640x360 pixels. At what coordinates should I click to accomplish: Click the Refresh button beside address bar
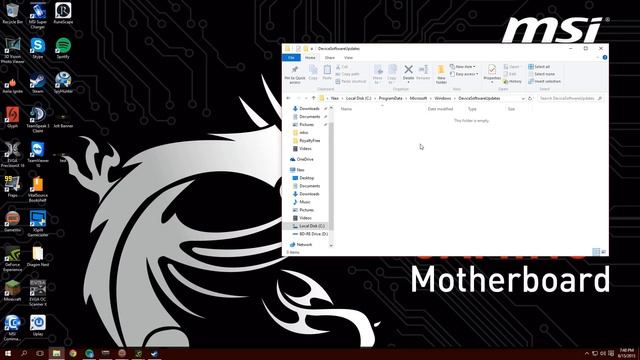(530, 98)
